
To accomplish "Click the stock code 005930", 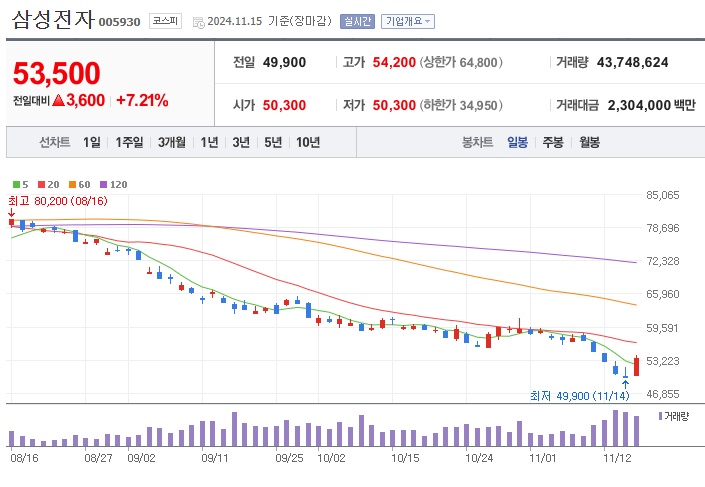I will [120, 22].
